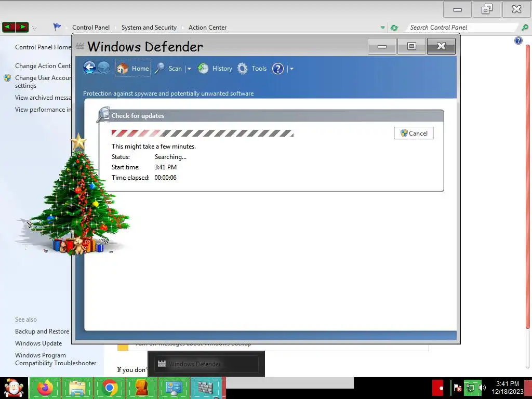Open the taskbar clock showing 3:41 PM
Viewport: 532px width, 399px height.
coord(507,388)
